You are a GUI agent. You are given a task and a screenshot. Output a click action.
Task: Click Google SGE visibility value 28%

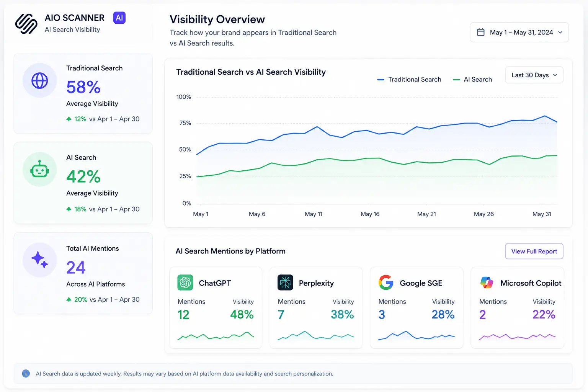[443, 315]
